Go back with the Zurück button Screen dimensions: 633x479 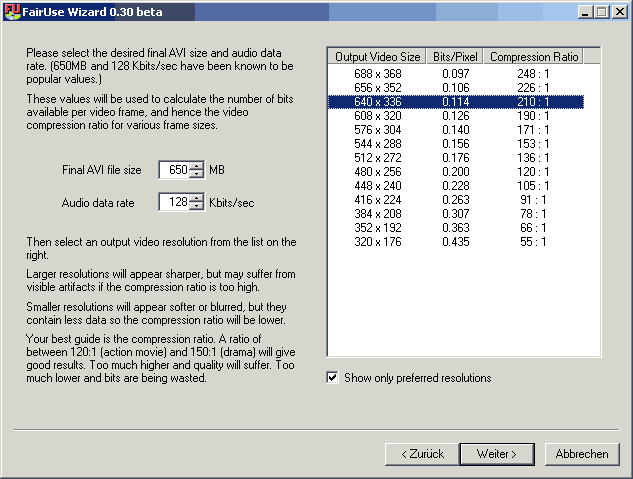coord(422,454)
